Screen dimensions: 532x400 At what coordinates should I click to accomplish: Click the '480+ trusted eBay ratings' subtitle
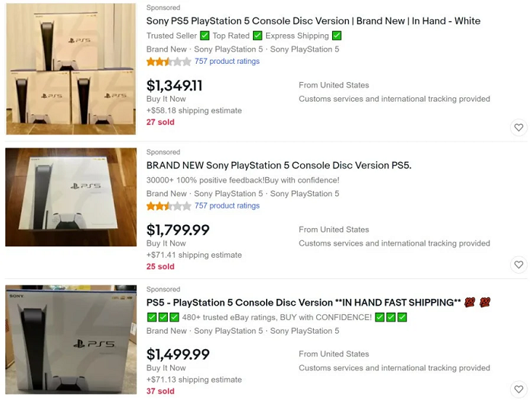click(x=277, y=317)
